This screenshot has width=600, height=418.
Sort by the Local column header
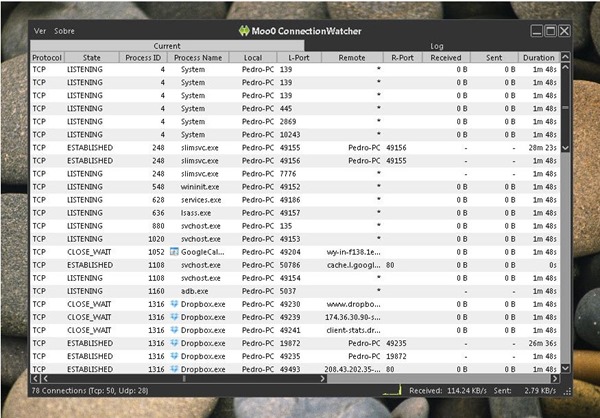tap(253, 57)
